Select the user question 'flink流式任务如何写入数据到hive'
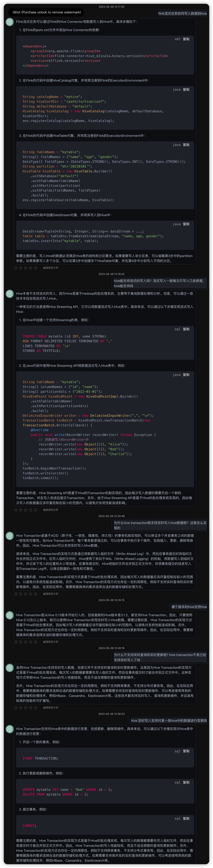 coord(182,13)
